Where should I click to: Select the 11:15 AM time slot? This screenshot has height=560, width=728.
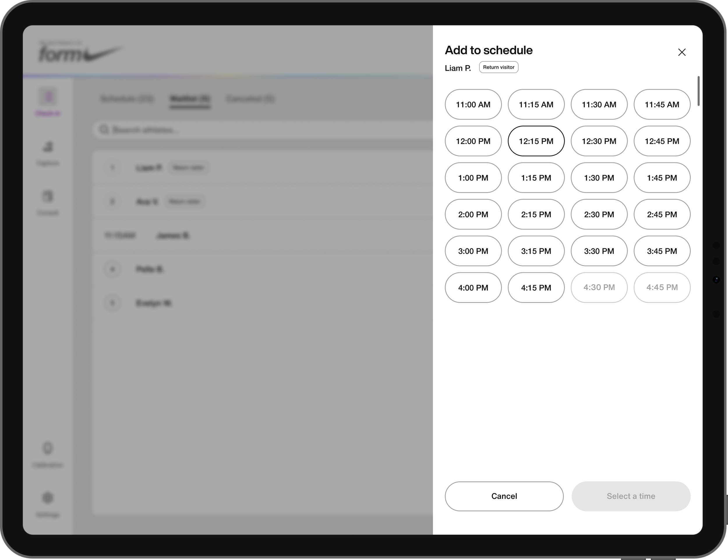point(536,104)
